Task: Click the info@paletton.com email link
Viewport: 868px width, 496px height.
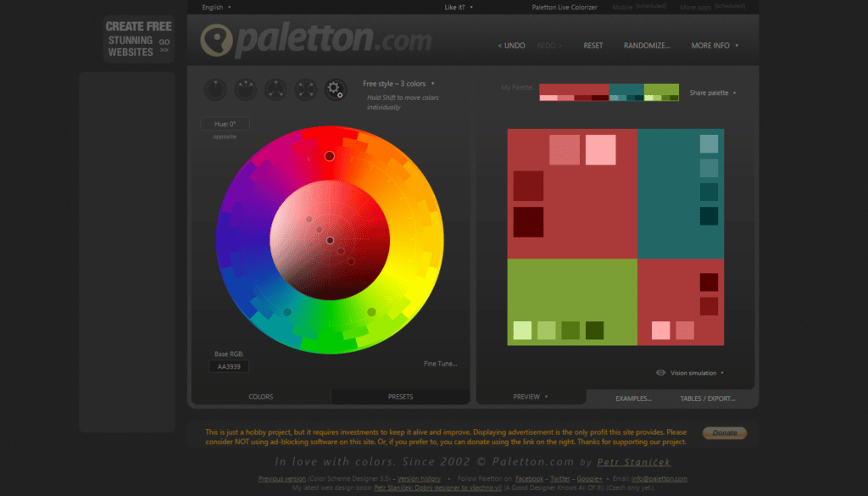Action: (659, 478)
